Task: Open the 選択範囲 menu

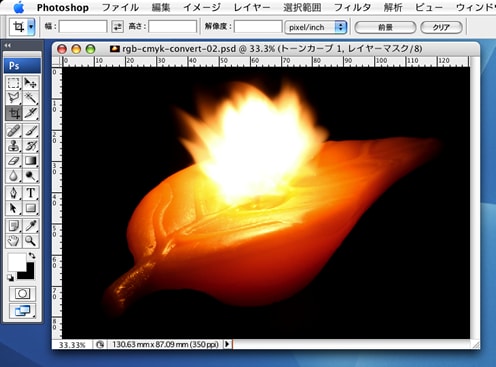Action: (x=302, y=7)
